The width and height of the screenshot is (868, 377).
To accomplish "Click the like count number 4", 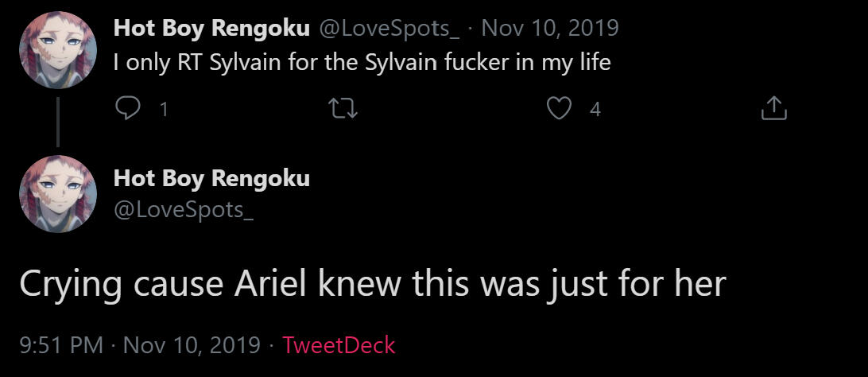I will click(595, 110).
